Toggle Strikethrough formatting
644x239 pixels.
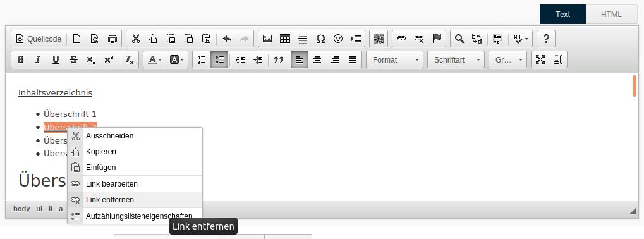73,59
